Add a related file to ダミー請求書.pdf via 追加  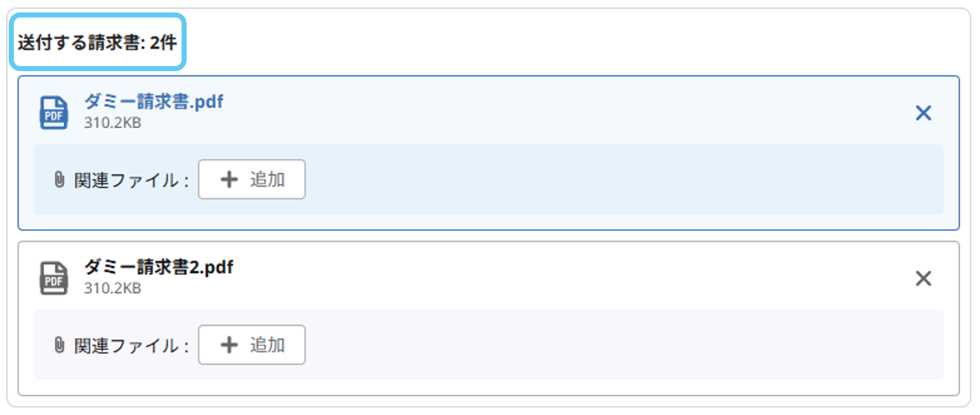[252, 179]
